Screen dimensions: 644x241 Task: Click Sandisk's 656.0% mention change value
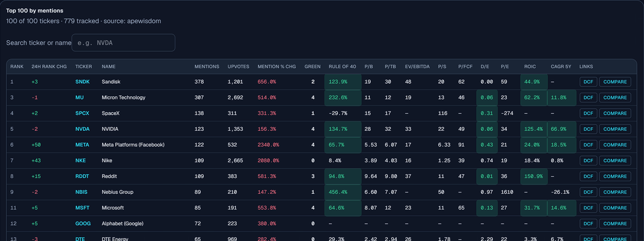(x=267, y=82)
